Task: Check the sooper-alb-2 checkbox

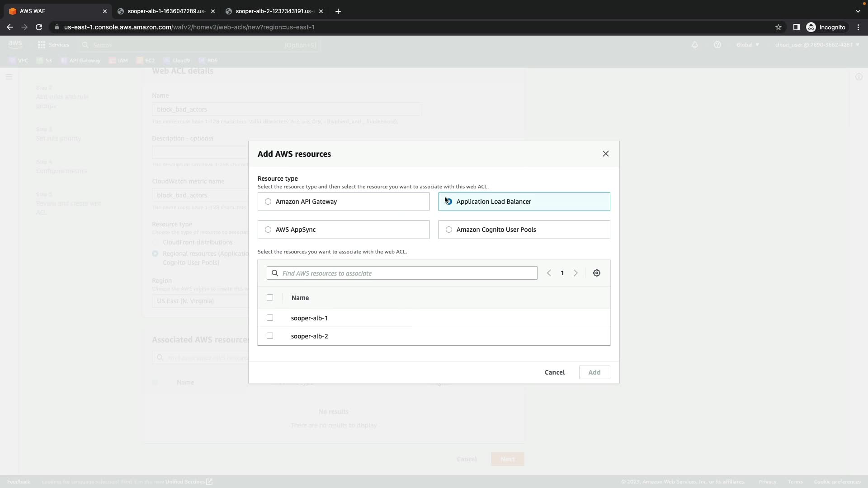Action: point(270,336)
